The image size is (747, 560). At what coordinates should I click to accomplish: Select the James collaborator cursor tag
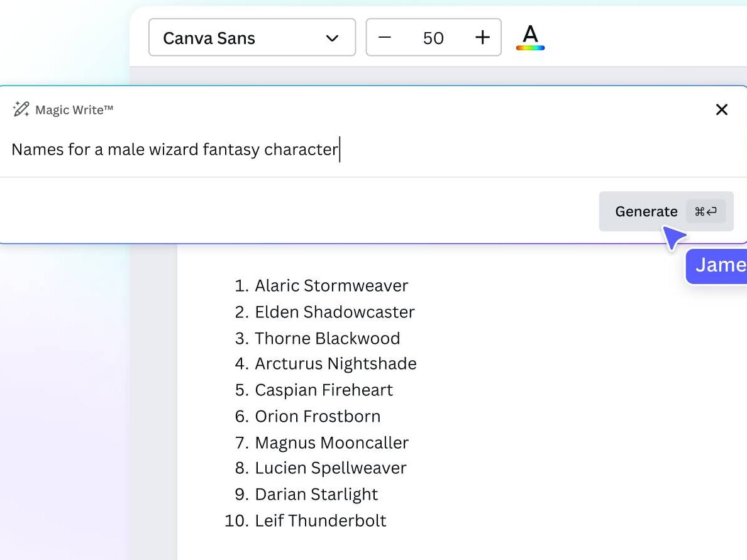coord(717,266)
